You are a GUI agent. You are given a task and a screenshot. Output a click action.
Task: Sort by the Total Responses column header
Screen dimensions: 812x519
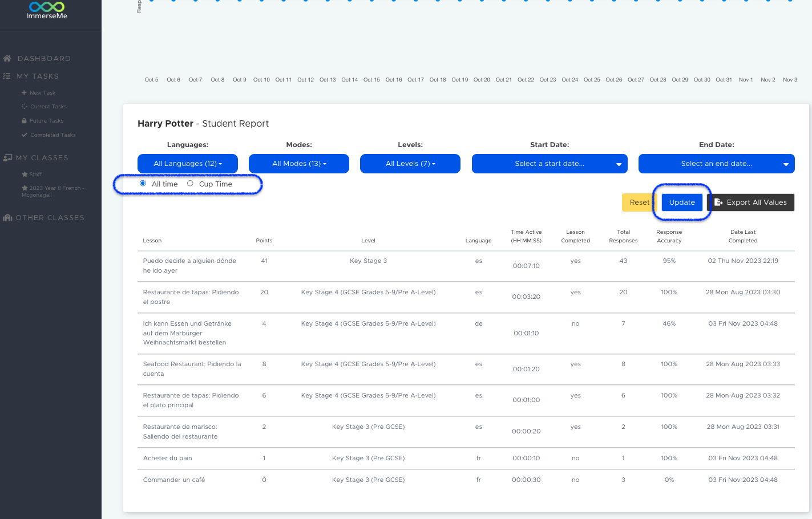(x=623, y=236)
